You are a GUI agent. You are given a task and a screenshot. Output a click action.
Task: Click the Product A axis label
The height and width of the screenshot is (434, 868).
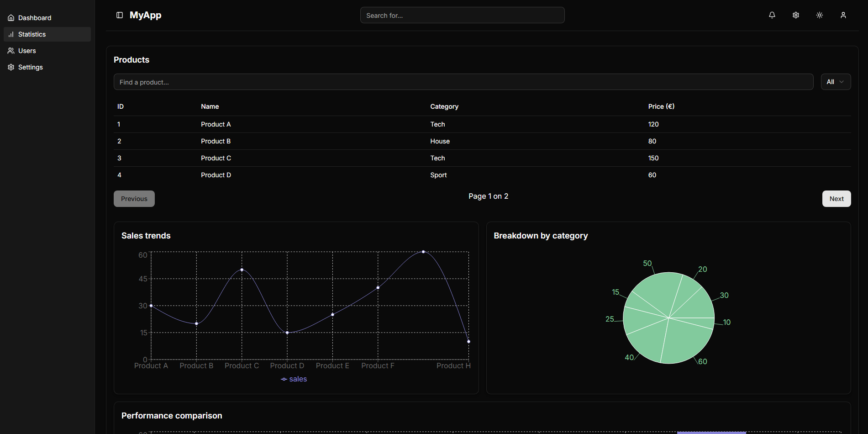pos(151,365)
